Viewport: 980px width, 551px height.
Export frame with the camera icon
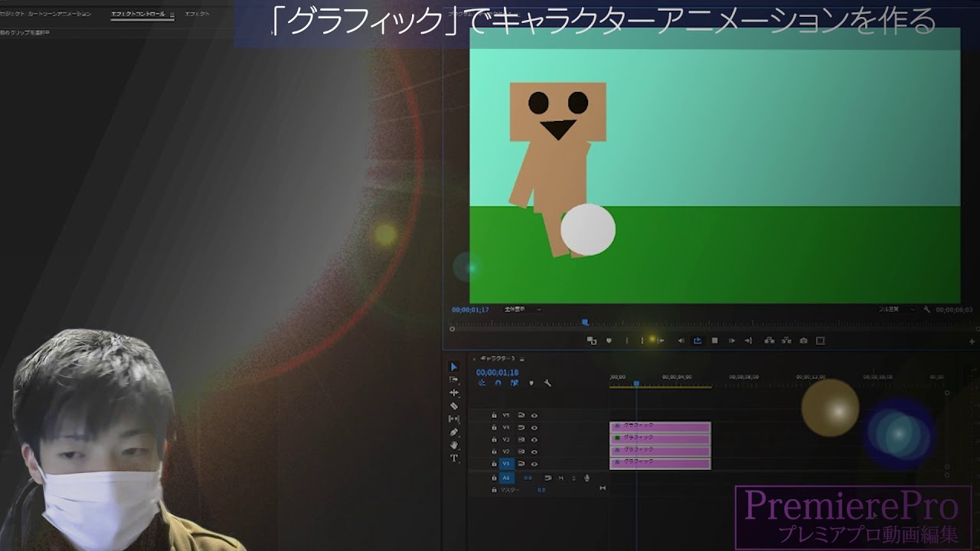click(x=803, y=340)
